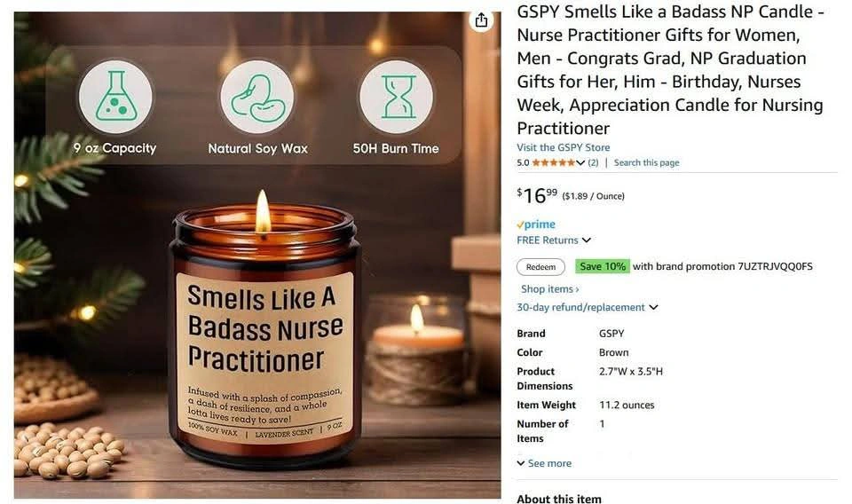This screenshot has width=852, height=504.
Task: Click the soybean Natural Soy Wax icon
Action: tap(257, 97)
